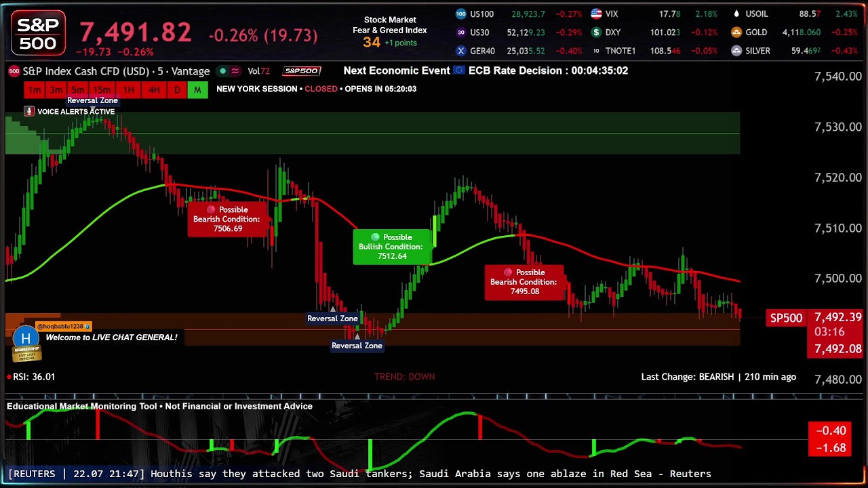Click the GER40 X ticker icon

pyautogui.click(x=461, y=51)
